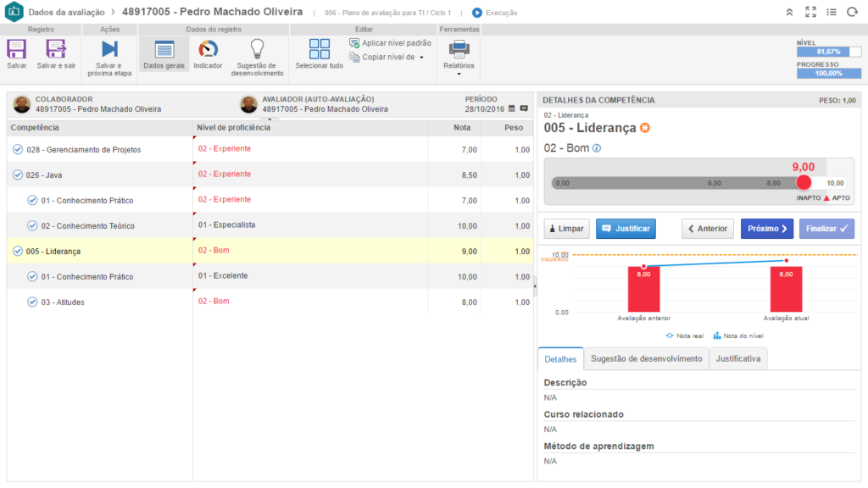Click the Salvar floppy disk icon
868x488 pixels.
pyautogui.click(x=16, y=49)
